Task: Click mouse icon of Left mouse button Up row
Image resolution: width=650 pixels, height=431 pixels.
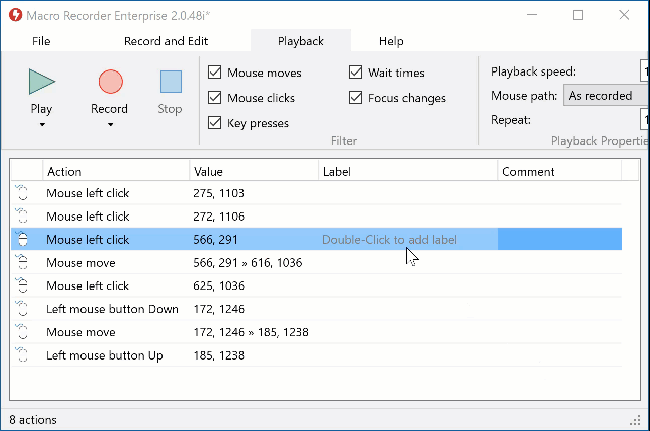Action: (x=22, y=355)
